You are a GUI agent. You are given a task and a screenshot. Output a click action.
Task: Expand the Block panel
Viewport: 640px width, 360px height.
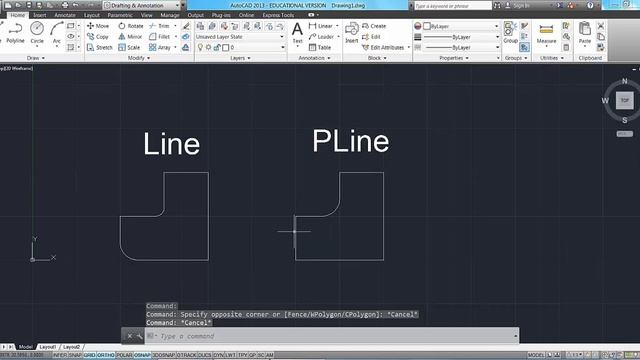point(377,58)
